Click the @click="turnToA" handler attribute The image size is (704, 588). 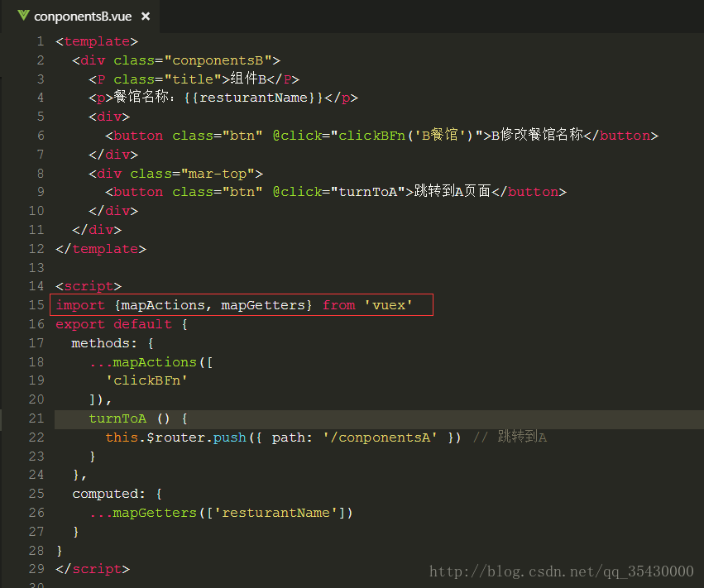tap(339, 192)
